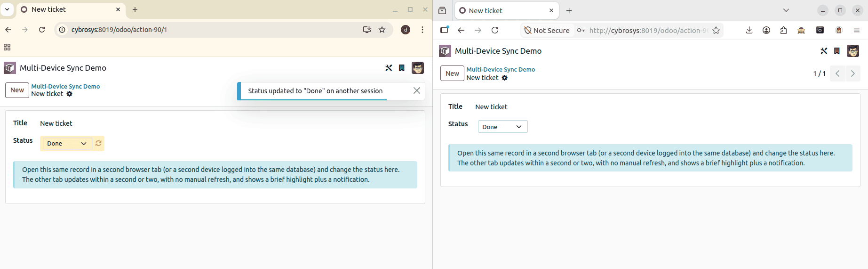Select the New ticket tab in Firefox
This screenshot has width=868, height=269.
(x=507, y=10)
